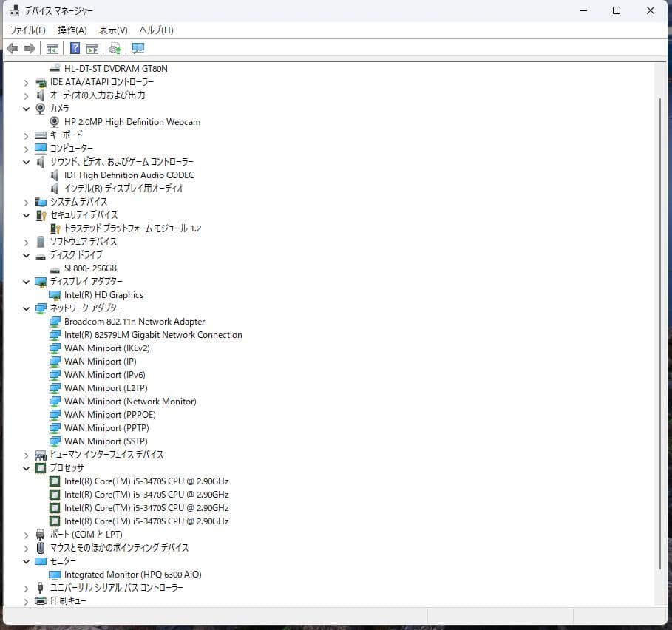
Task: Click scan for hardware changes monitor icon
Action: (x=138, y=49)
